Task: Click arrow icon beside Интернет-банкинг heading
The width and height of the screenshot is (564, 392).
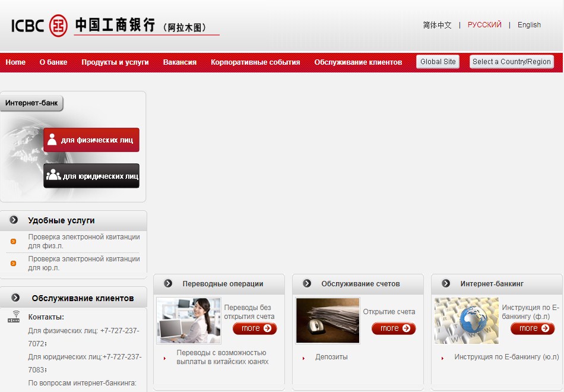Action: 446,284
